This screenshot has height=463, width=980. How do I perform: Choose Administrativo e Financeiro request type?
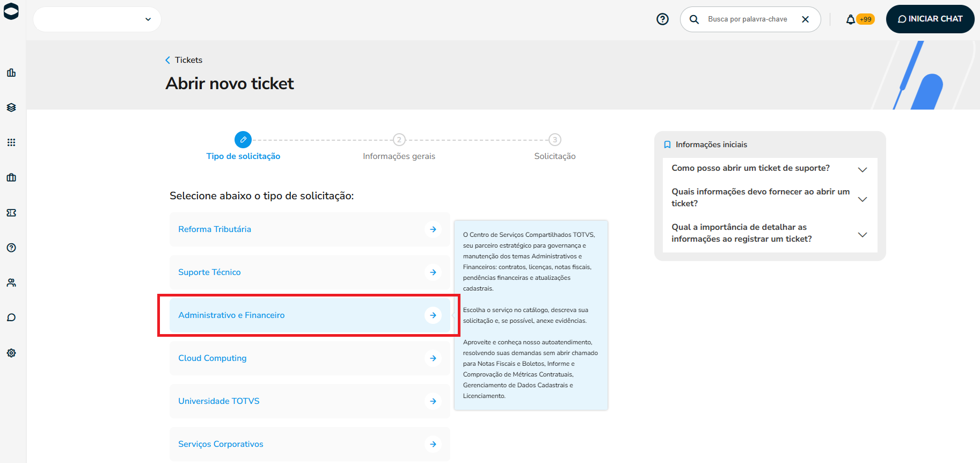click(x=310, y=315)
